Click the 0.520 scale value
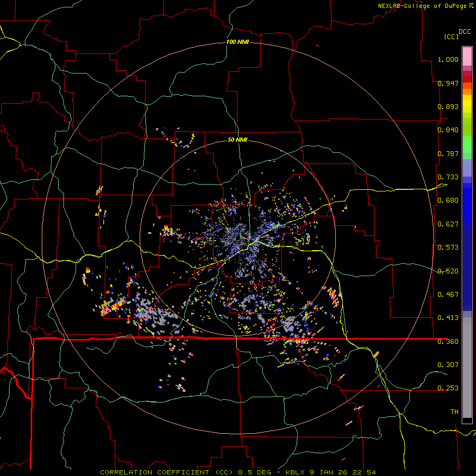The image size is (476, 476). tap(448, 271)
